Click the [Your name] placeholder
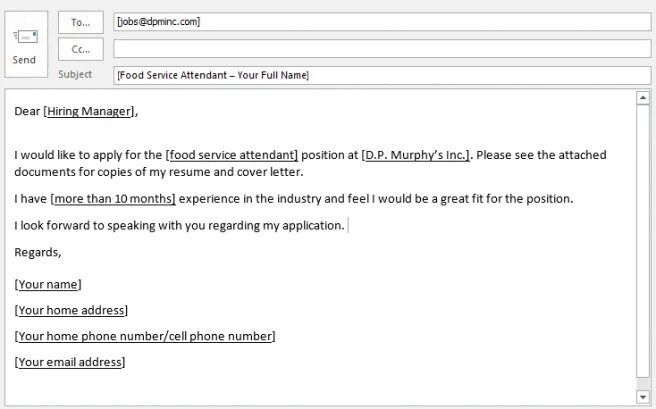The width and height of the screenshot is (656, 409). pos(48,284)
